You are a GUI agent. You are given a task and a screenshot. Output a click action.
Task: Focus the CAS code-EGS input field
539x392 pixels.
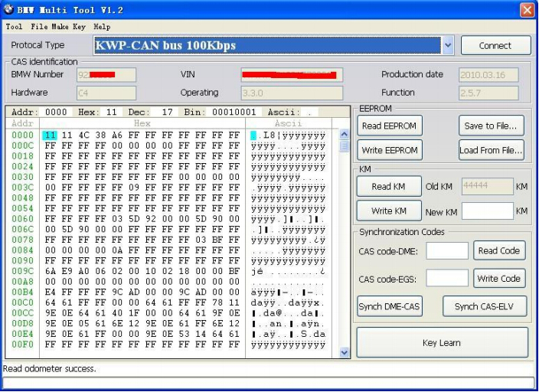click(x=447, y=278)
